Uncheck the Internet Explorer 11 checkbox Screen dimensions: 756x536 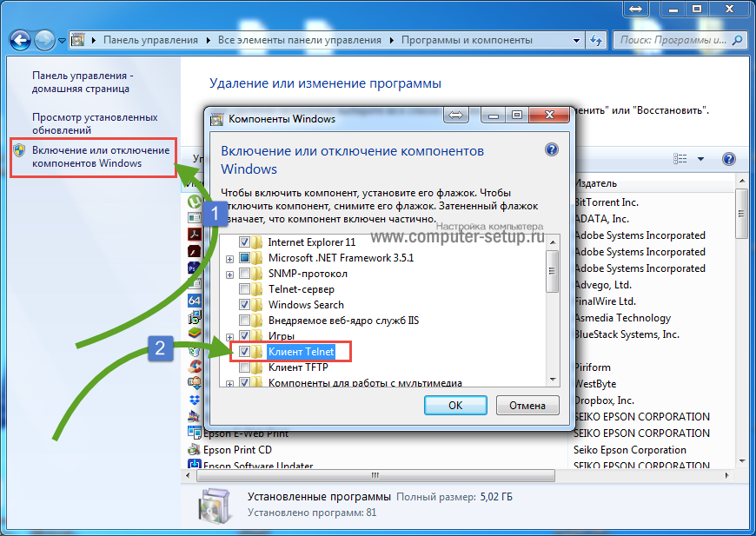(x=244, y=242)
